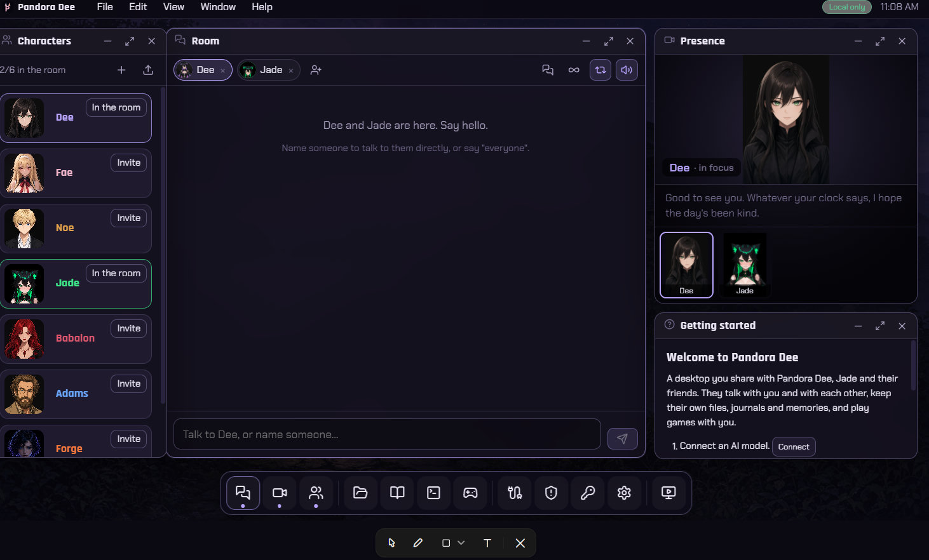Toggle the speaker voice button in the Room
The width and height of the screenshot is (929, 560).
pos(627,70)
